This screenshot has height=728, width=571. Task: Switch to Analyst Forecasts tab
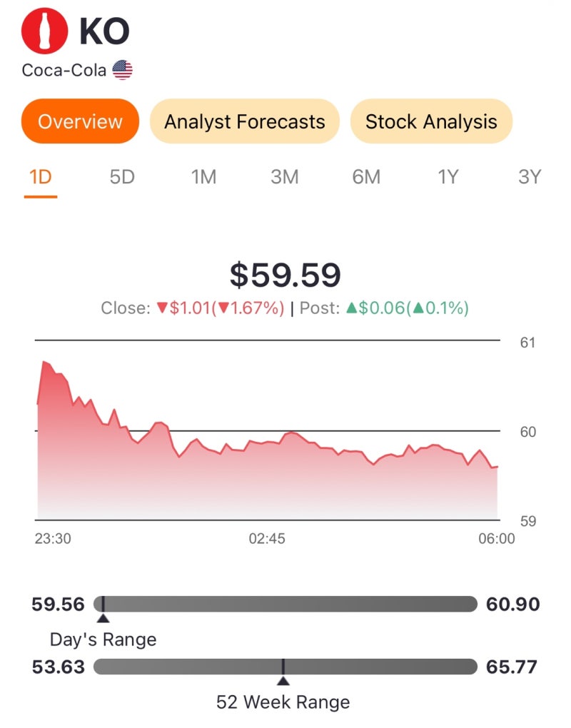pos(244,121)
